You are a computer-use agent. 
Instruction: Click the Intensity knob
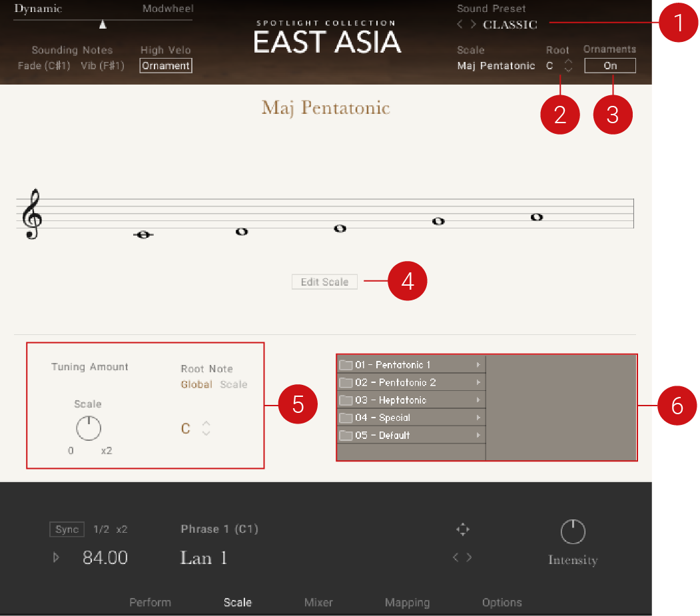click(x=572, y=532)
